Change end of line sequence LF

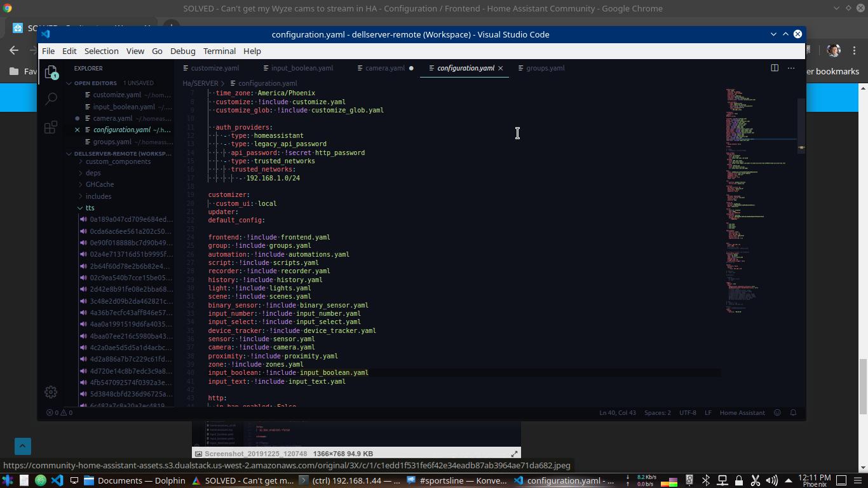coord(708,412)
